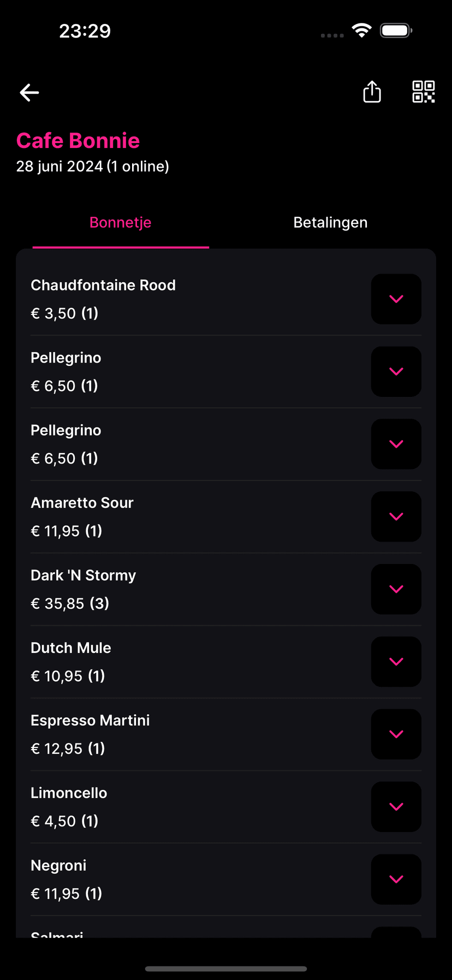Open the Betalingen tab
Screen dimensions: 452x980
330,223
